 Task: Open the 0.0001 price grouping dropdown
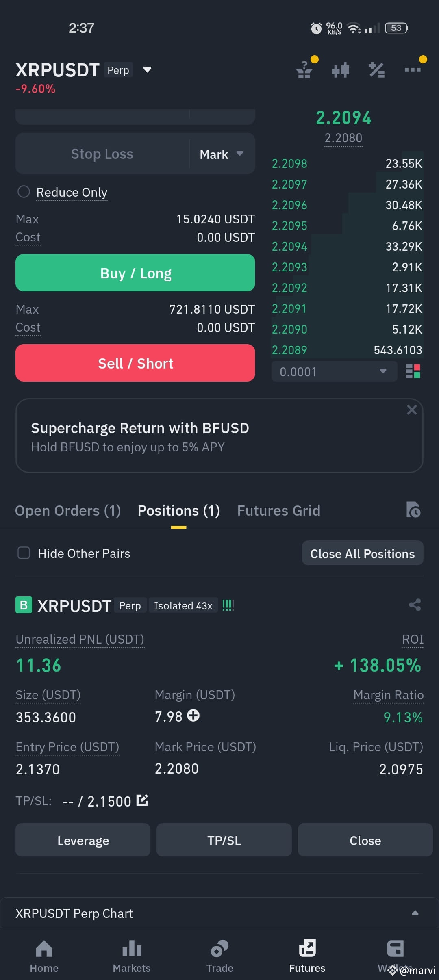(x=334, y=371)
